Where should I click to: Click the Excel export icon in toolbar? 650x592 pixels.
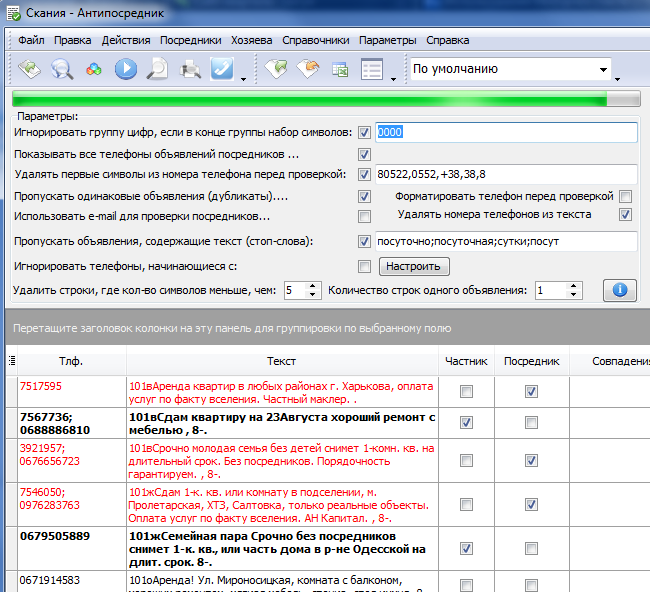[x=340, y=69]
